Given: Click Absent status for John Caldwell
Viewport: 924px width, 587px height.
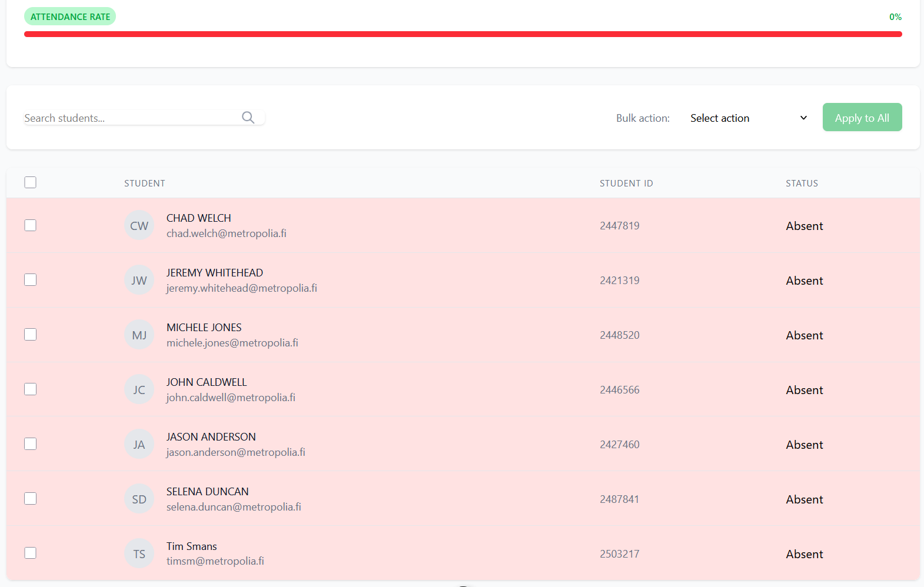Looking at the screenshot, I should 805,390.
